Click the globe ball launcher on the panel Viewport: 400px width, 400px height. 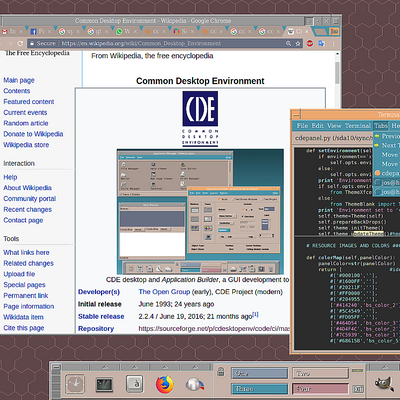click(x=195, y=384)
